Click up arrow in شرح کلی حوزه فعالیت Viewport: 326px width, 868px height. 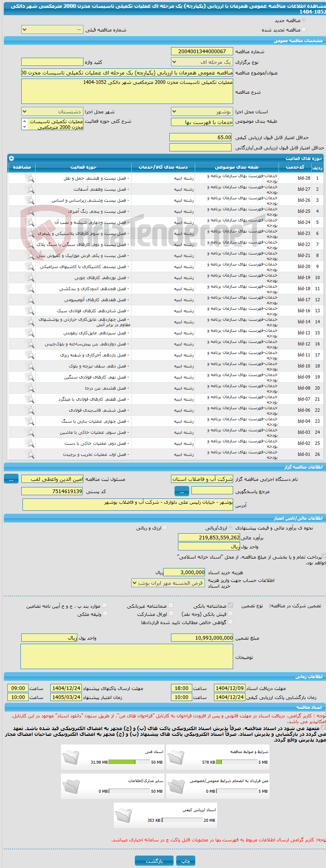pos(24,122)
